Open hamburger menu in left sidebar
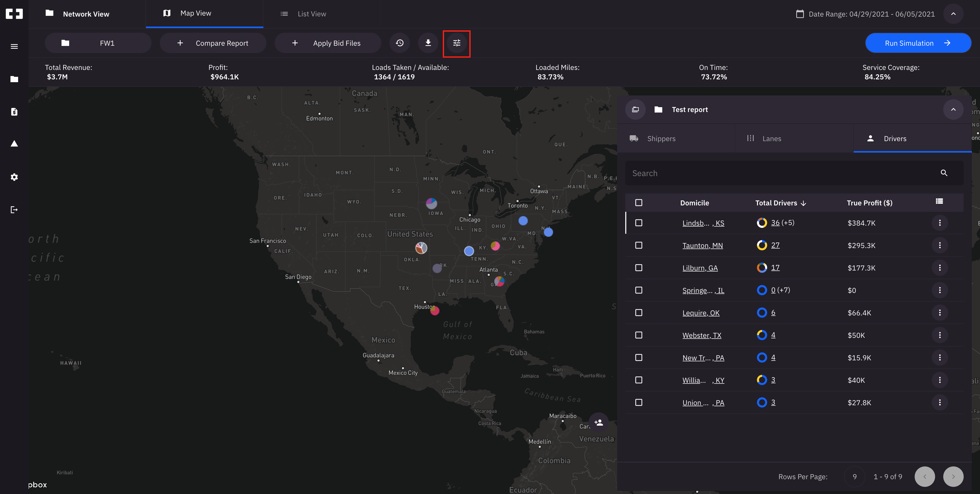 [14, 46]
